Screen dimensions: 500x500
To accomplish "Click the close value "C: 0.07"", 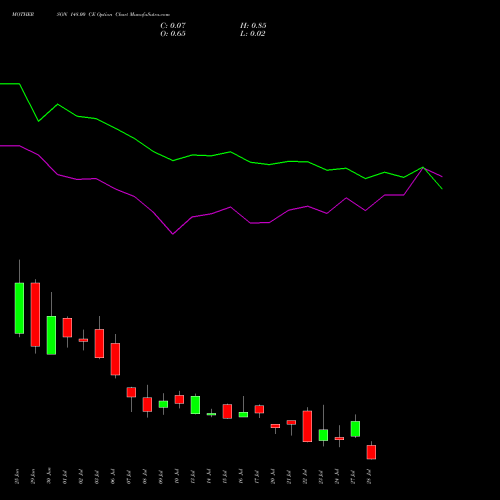I will click(173, 25).
